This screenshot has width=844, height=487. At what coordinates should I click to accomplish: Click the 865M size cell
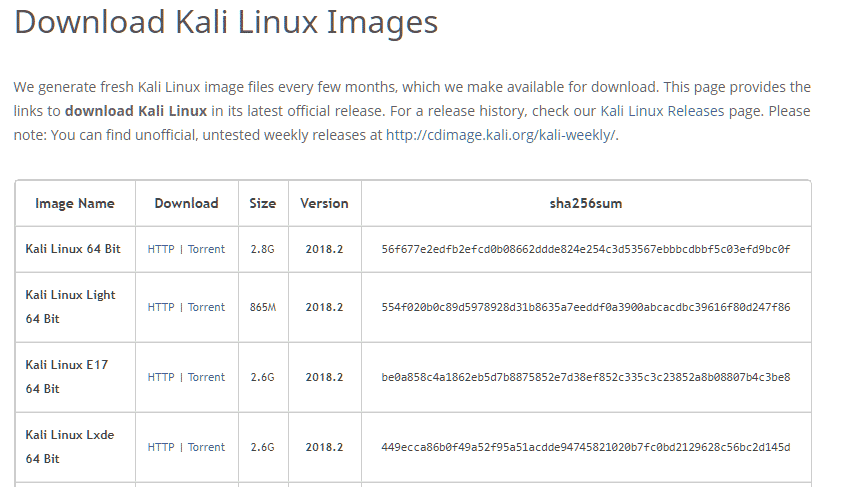pyautogui.click(x=263, y=307)
